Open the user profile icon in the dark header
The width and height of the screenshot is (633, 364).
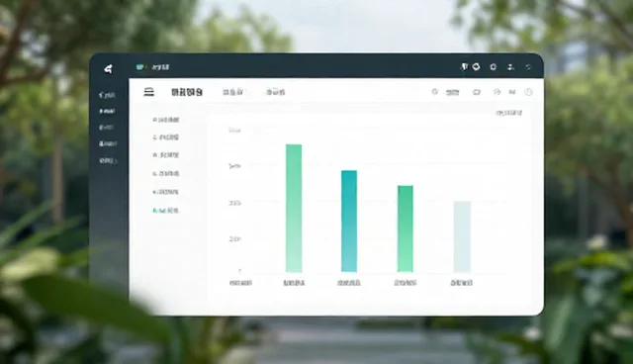(510, 67)
